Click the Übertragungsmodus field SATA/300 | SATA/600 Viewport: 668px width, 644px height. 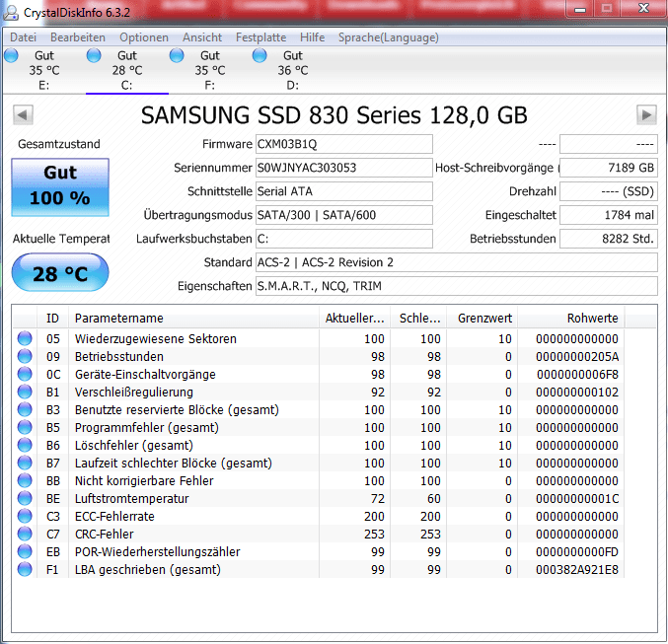pyautogui.click(x=344, y=215)
